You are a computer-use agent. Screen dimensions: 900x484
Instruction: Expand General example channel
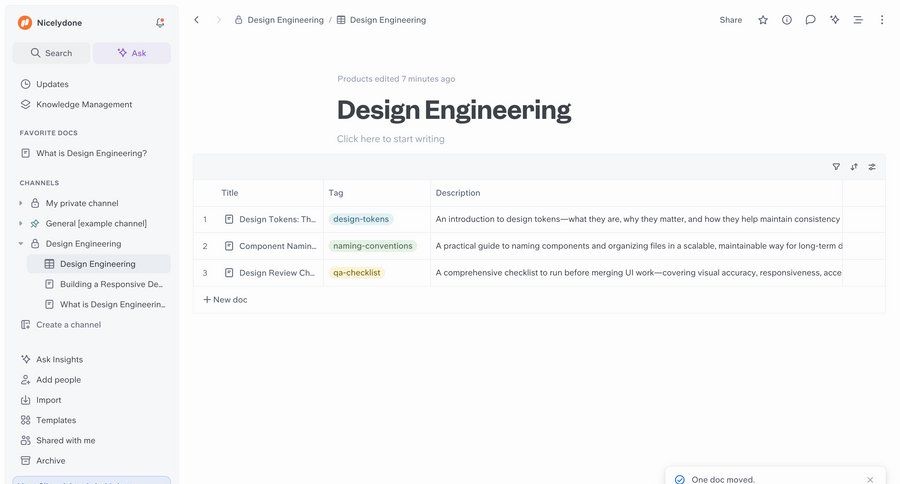[21, 223]
